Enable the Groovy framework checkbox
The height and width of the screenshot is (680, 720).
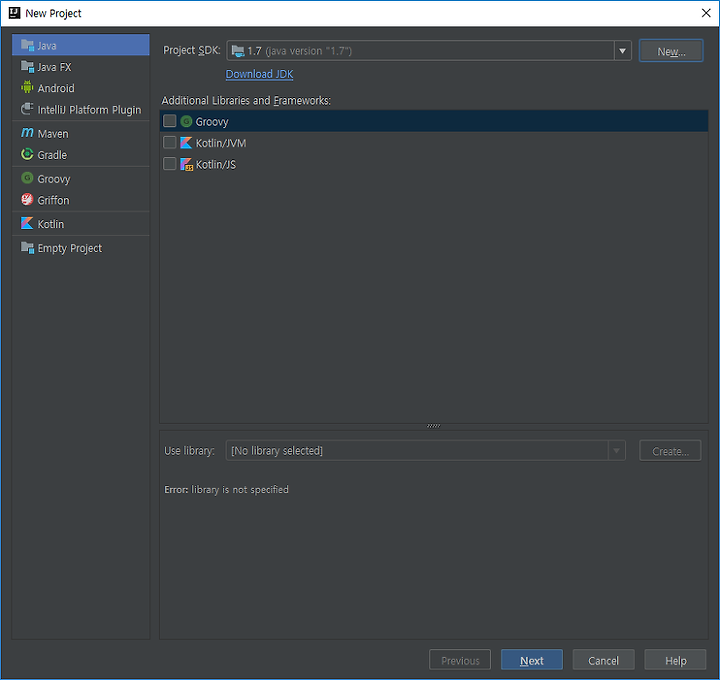[169, 121]
